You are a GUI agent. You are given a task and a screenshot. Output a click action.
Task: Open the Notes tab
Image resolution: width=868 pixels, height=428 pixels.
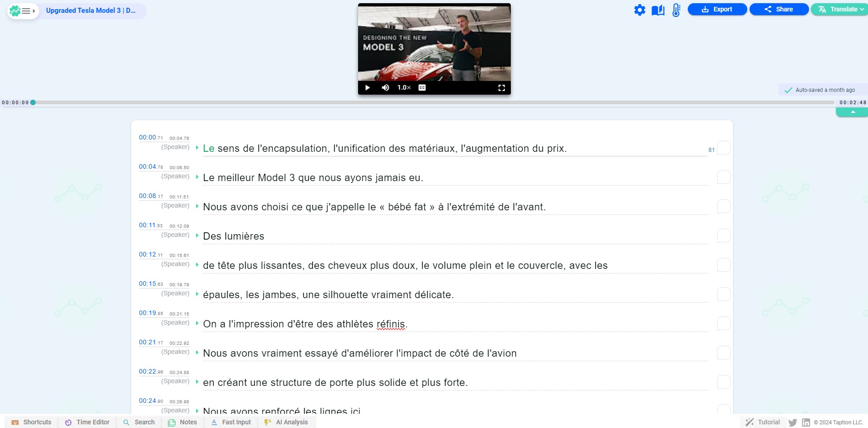(x=182, y=422)
